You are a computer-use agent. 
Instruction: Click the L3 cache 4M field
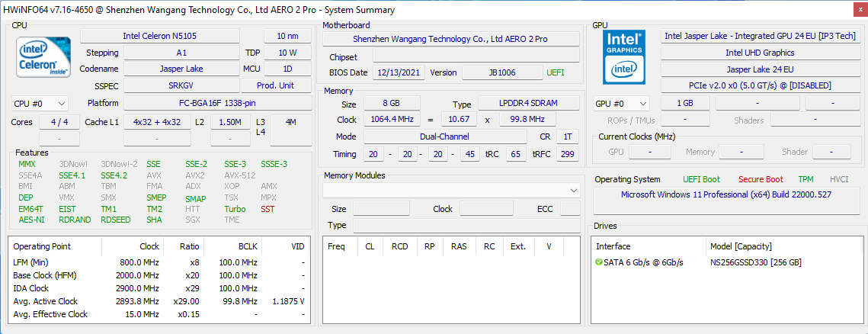click(290, 130)
